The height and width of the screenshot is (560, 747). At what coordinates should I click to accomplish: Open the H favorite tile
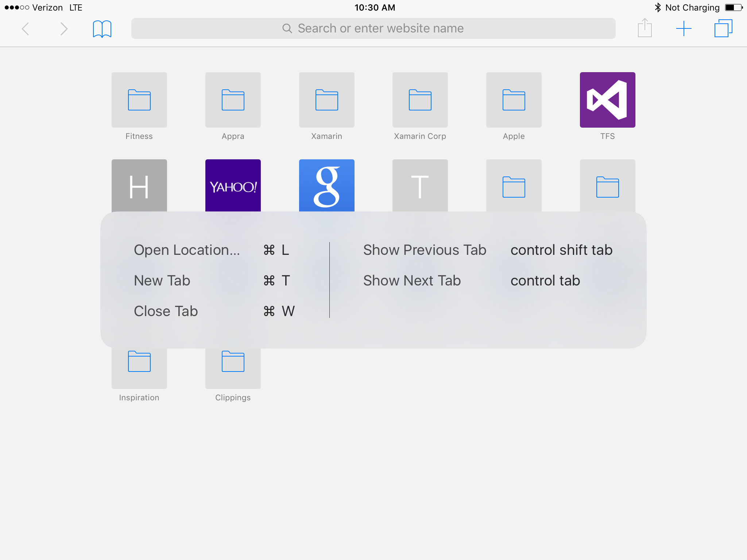(139, 185)
